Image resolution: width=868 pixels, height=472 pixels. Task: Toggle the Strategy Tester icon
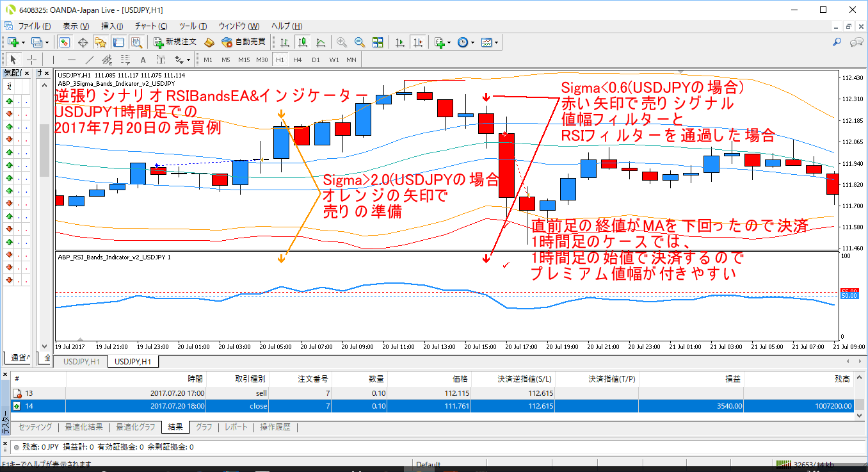[136, 42]
